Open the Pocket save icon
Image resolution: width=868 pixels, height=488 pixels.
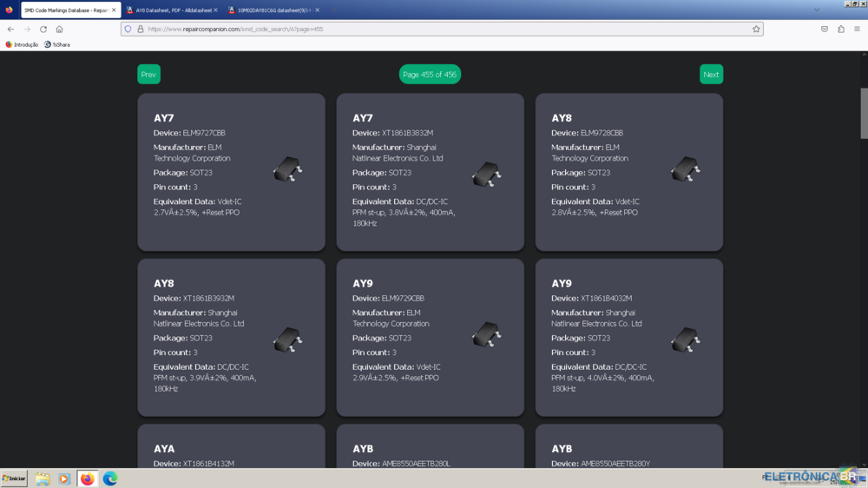click(825, 29)
